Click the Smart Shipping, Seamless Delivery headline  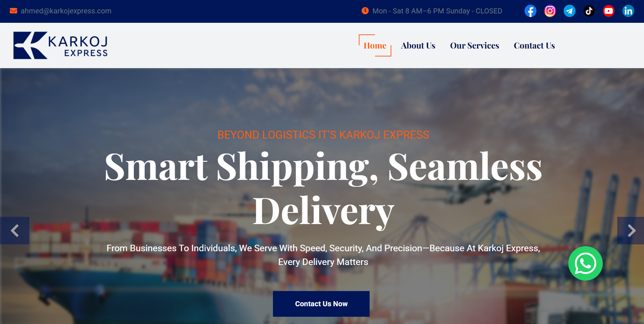tap(323, 189)
